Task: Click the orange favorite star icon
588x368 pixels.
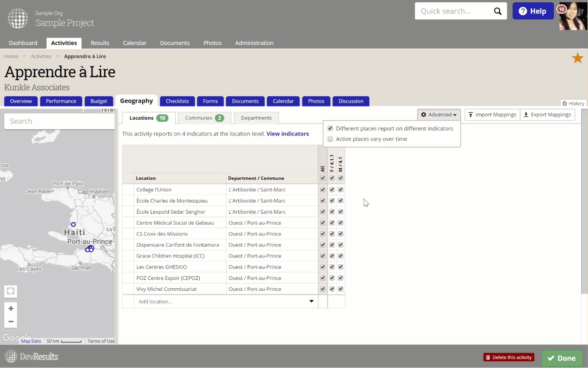Action: coord(577,58)
